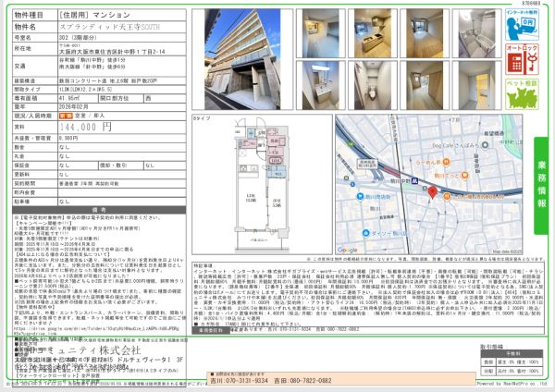555x392 pixels.
Task: Click the floor area value 41.95㎡
Action: pos(69,98)
